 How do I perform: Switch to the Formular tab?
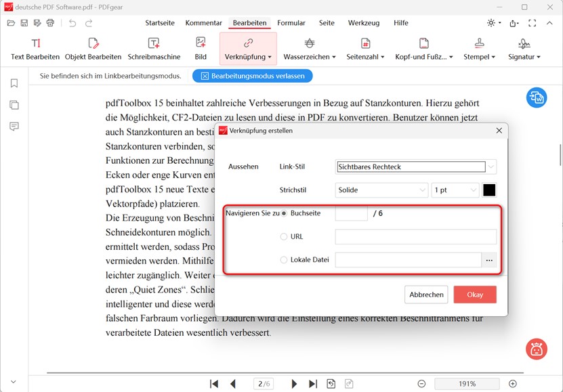[x=291, y=23]
